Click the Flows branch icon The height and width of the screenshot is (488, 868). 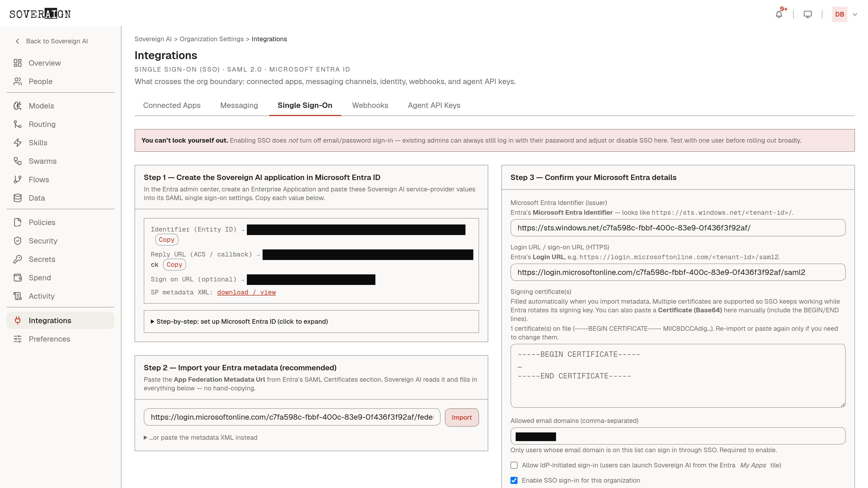tap(18, 179)
